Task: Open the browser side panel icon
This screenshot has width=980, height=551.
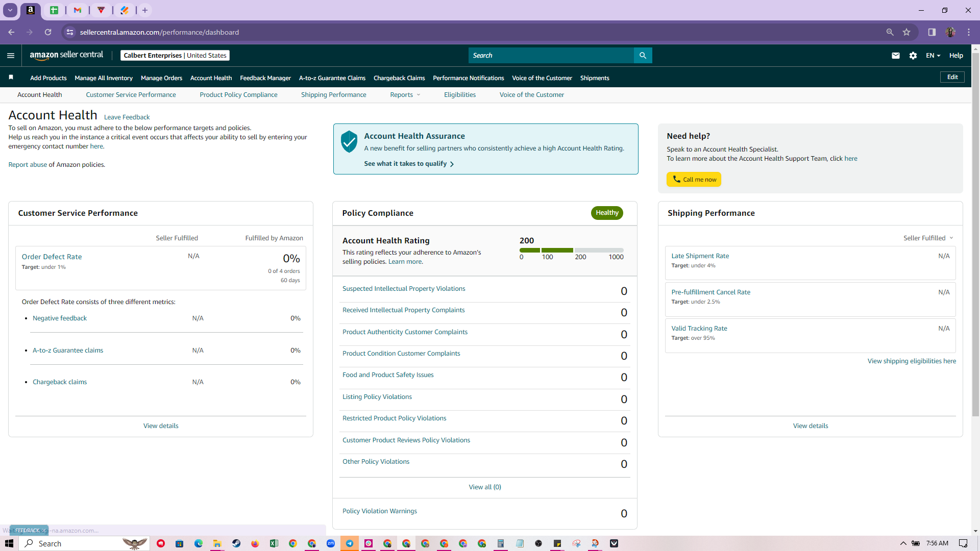Action: point(932,32)
